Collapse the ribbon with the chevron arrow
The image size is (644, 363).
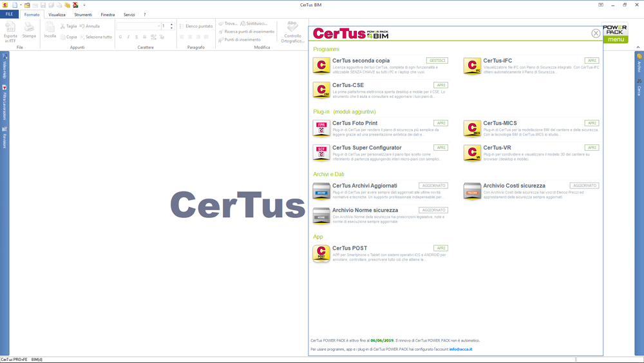coord(638,47)
